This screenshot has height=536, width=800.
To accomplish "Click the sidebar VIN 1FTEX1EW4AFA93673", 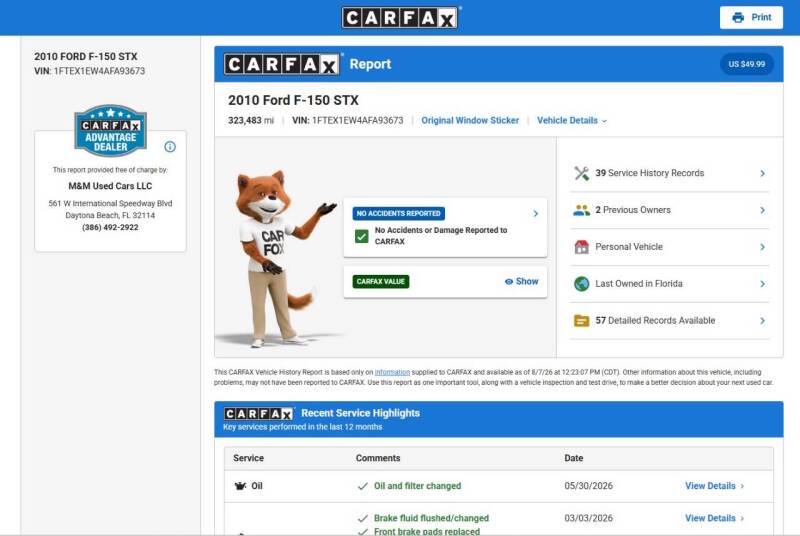I will click(90, 71).
